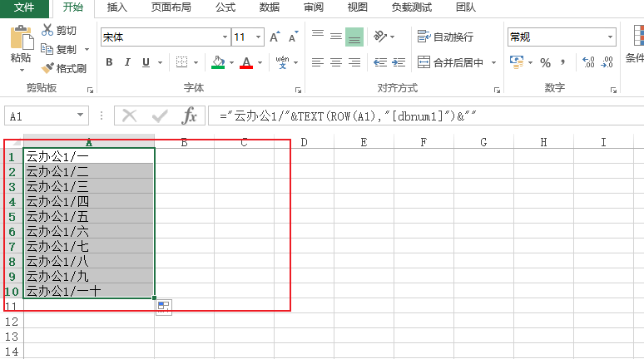The width and height of the screenshot is (644, 359).
Task: Align cell text to the right
Action: [354, 62]
